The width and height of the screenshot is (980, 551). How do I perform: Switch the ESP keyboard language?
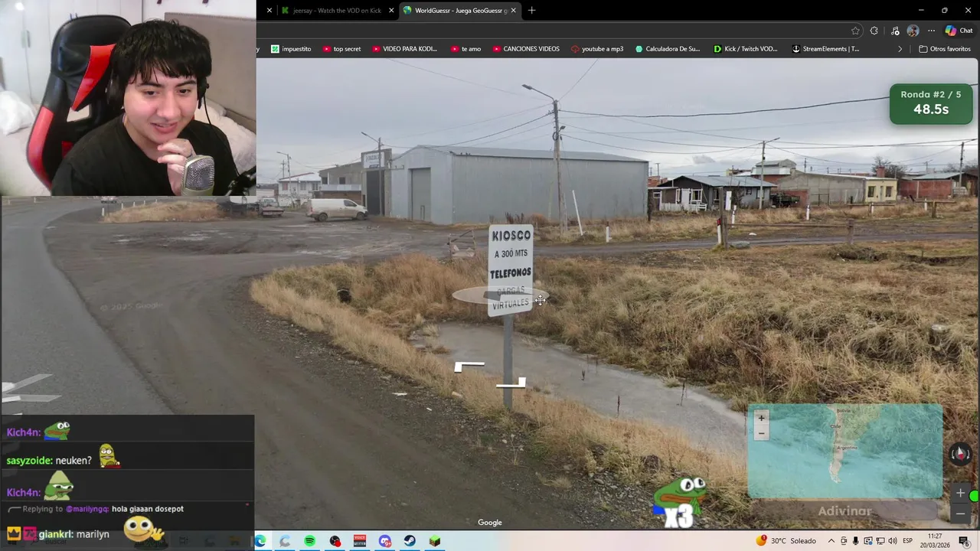pyautogui.click(x=907, y=541)
